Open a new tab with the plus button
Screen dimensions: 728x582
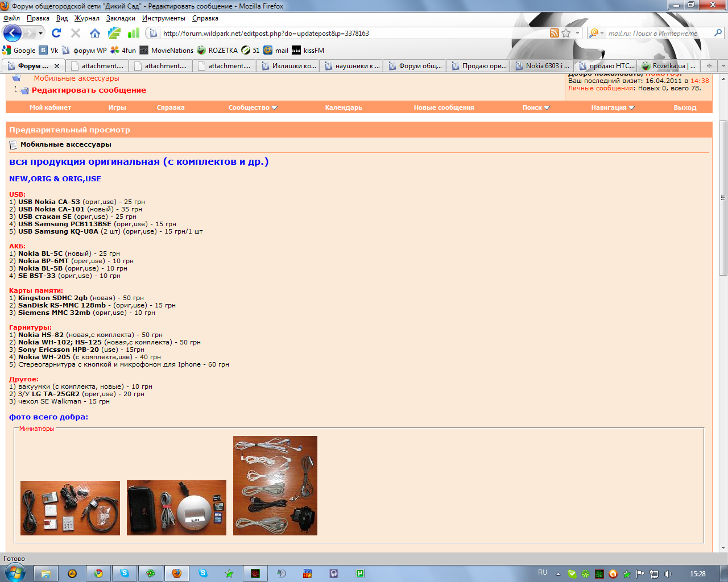point(709,66)
